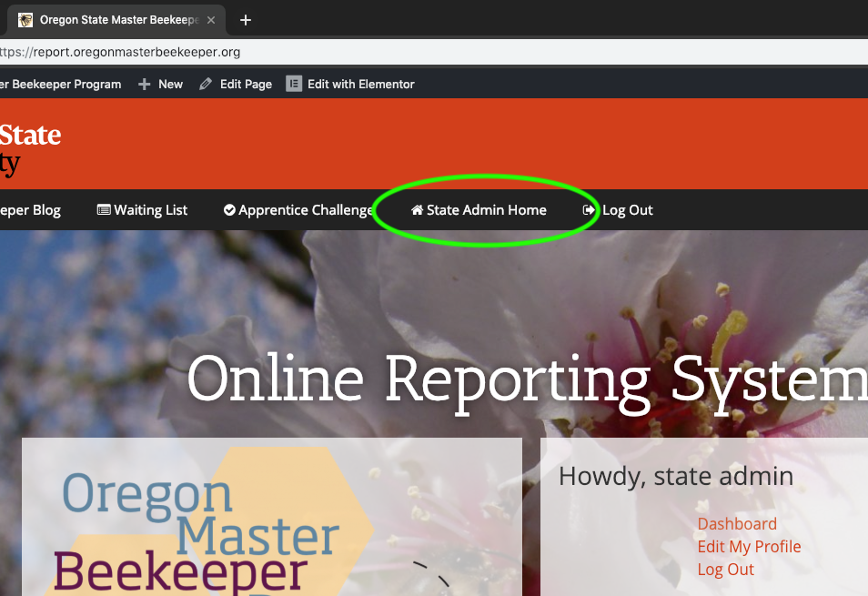The height and width of the screenshot is (596, 868).
Task: Open the Apprentice Challenge nav item
Action: click(x=298, y=210)
